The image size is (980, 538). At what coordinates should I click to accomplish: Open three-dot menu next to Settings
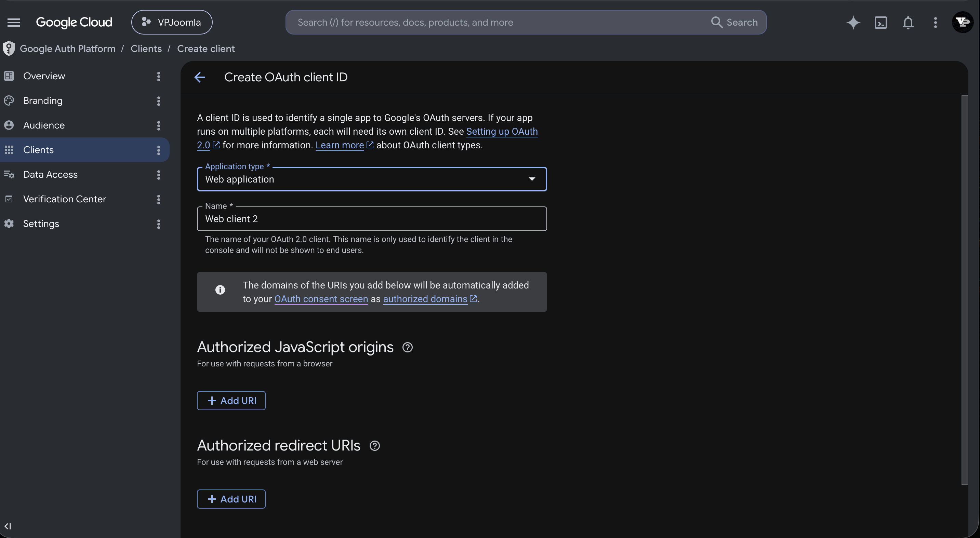point(159,224)
